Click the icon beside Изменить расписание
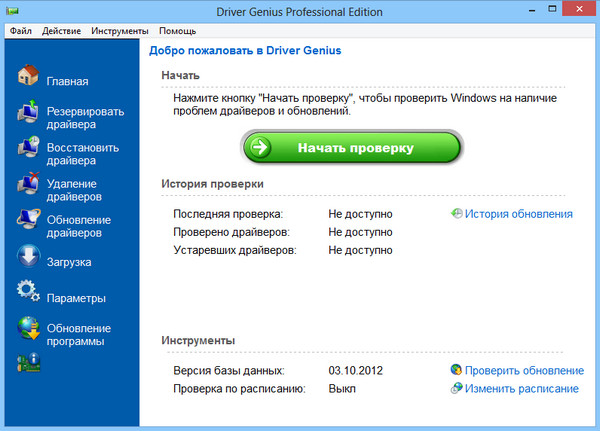600x431 pixels. point(456,388)
